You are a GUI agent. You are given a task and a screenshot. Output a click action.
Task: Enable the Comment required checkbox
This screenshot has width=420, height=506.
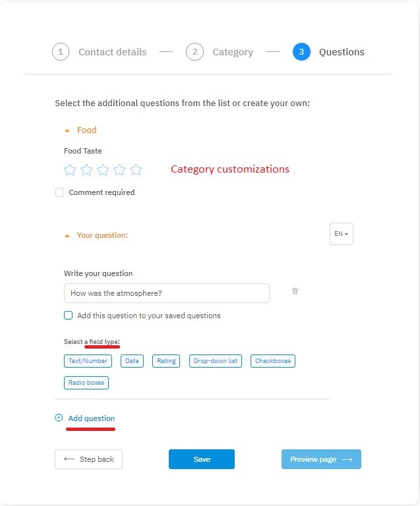coord(60,192)
